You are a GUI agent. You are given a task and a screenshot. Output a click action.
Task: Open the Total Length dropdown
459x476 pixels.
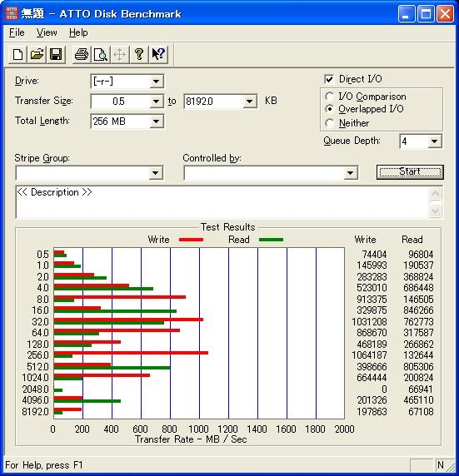pos(157,121)
